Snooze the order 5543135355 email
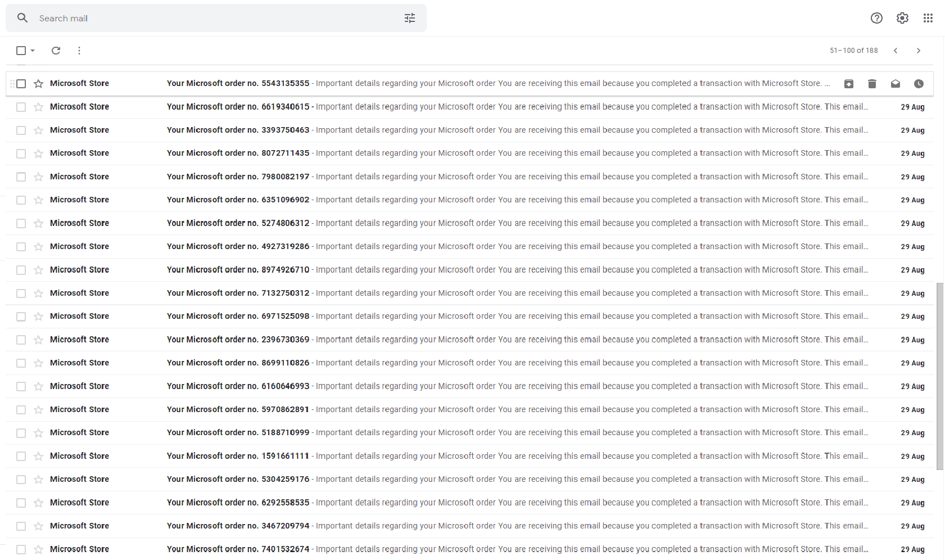945x560 pixels. pos(919,84)
